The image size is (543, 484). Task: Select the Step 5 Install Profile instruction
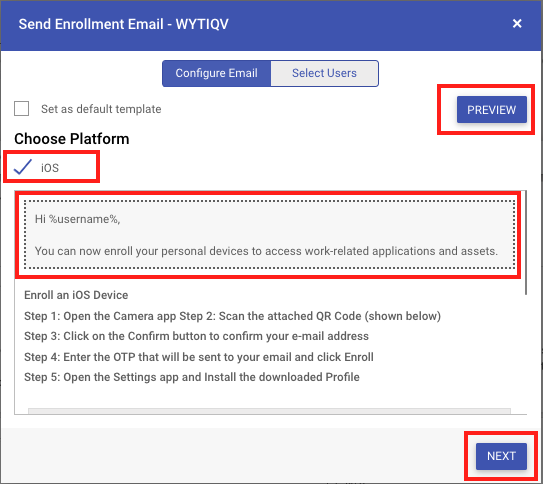[192, 377]
